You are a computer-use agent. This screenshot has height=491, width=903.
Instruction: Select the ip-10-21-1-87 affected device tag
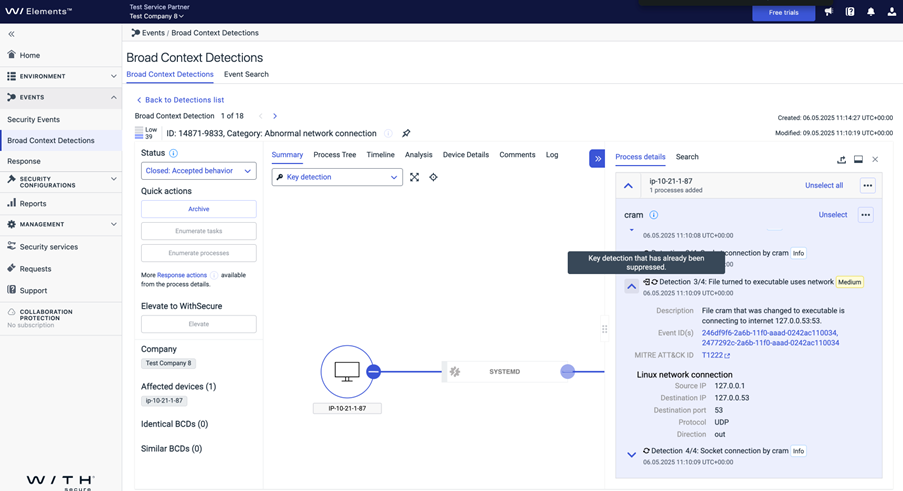tap(164, 401)
